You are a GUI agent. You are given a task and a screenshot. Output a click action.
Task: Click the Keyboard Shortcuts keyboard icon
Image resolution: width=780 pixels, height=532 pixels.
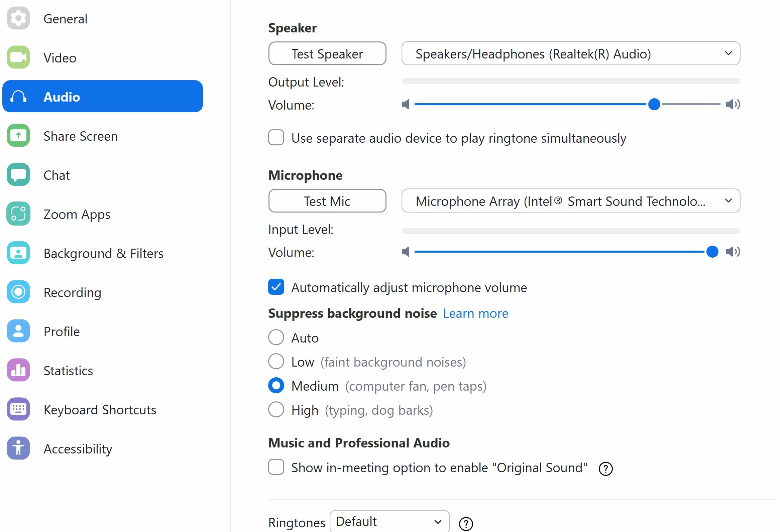pos(18,409)
